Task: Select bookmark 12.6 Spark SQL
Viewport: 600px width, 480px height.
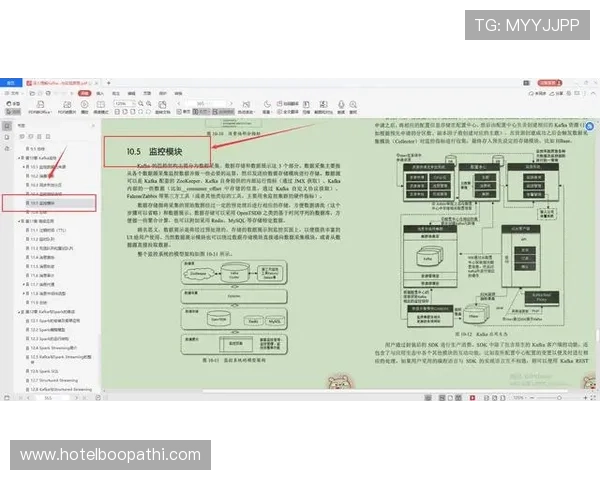Action: [44, 371]
